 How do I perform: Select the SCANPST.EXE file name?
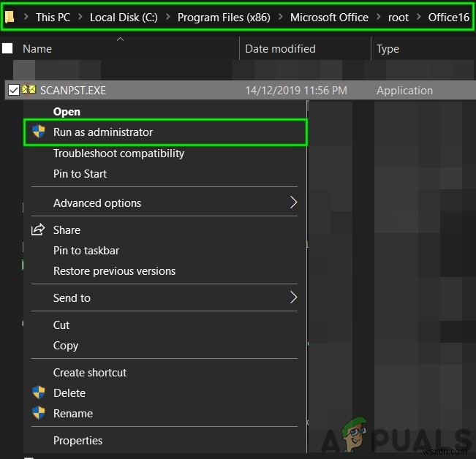click(73, 90)
